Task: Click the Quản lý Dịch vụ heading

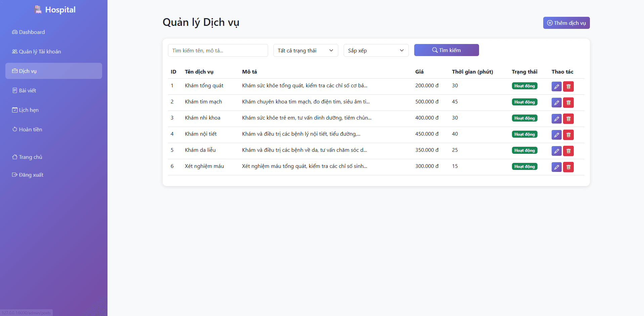Action: (201, 22)
